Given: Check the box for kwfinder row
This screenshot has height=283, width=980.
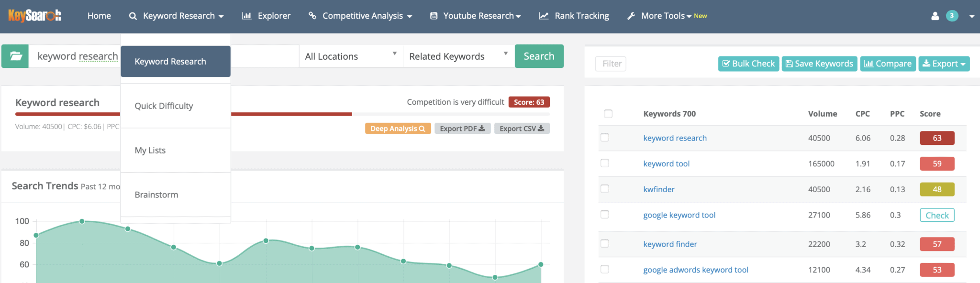Looking at the screenshot, I should [x=605, y=189].
